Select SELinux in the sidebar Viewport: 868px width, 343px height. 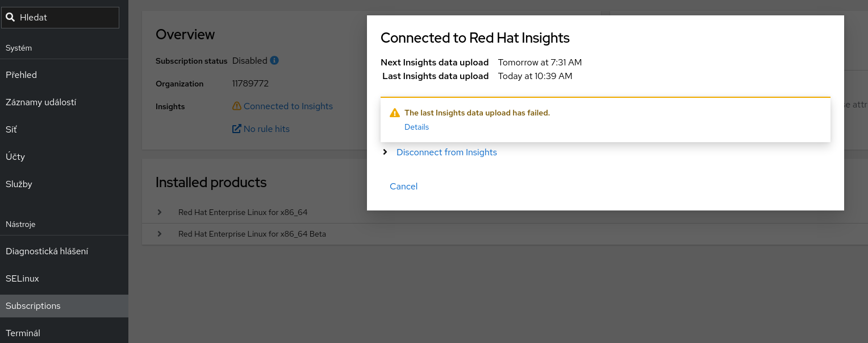tap(22, 279)
